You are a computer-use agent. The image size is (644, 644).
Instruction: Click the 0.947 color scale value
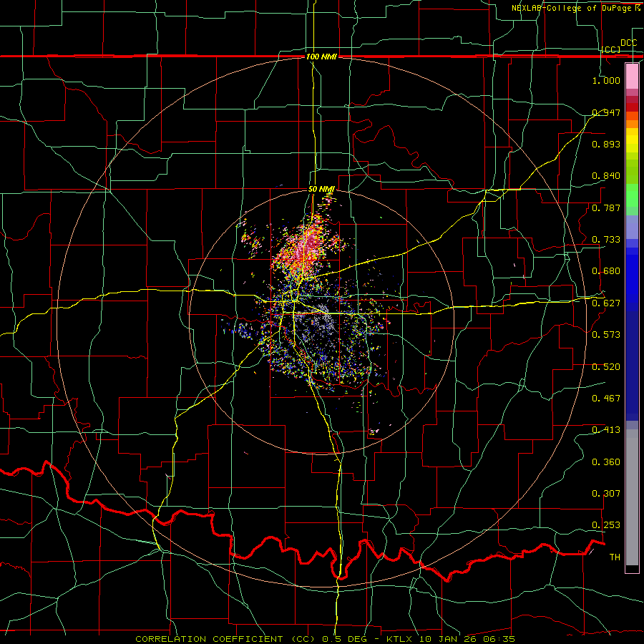606,112
